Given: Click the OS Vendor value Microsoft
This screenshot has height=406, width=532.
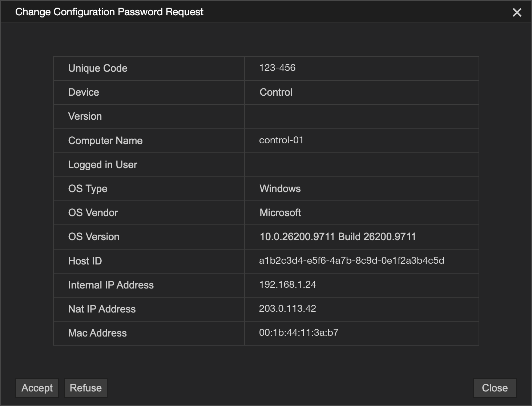Looking at the screenshot, I should [280, 212].
